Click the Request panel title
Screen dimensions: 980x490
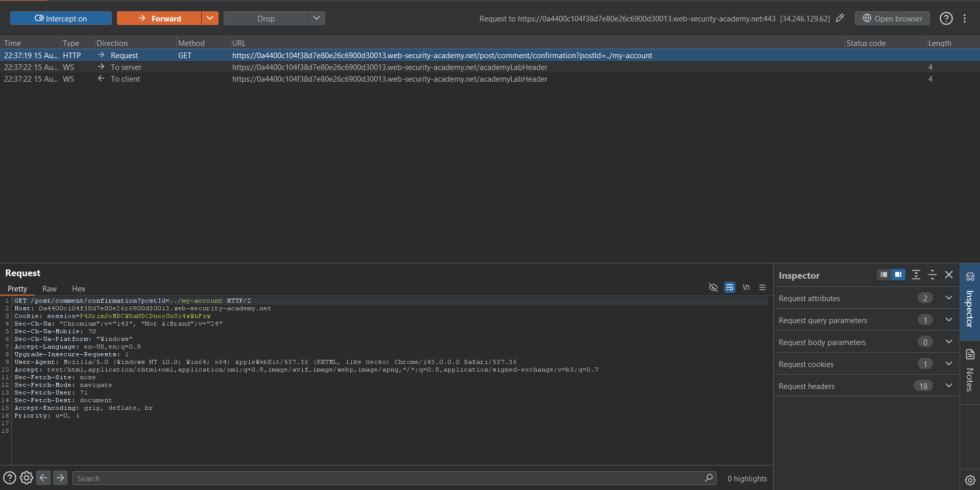(x=23, y=273)
